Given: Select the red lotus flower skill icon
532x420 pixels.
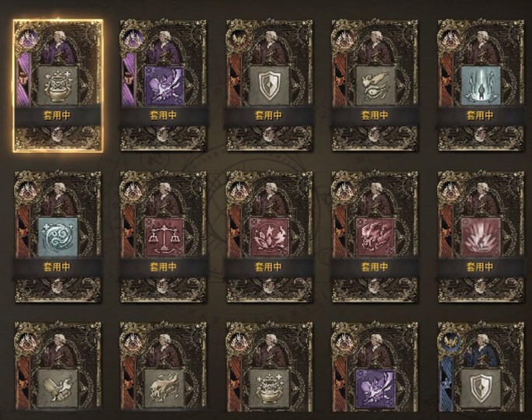Looking at the screenshot, I should pos(269,237).
